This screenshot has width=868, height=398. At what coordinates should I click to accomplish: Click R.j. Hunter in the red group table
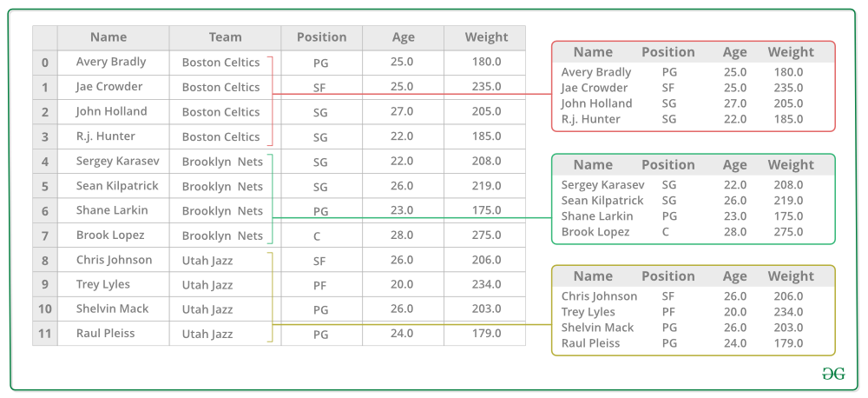590,119
